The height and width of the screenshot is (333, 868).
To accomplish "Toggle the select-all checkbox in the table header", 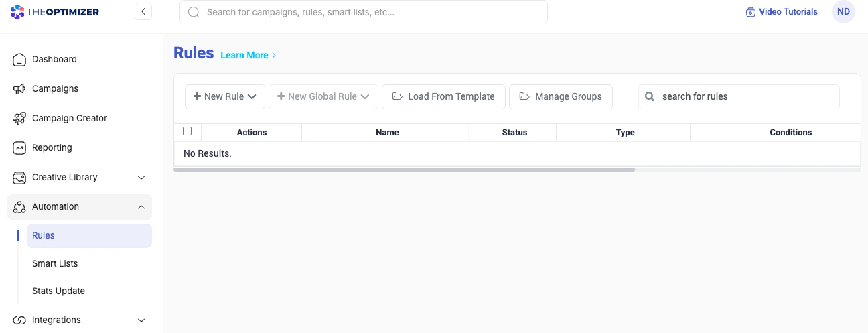I will (188, 131).
